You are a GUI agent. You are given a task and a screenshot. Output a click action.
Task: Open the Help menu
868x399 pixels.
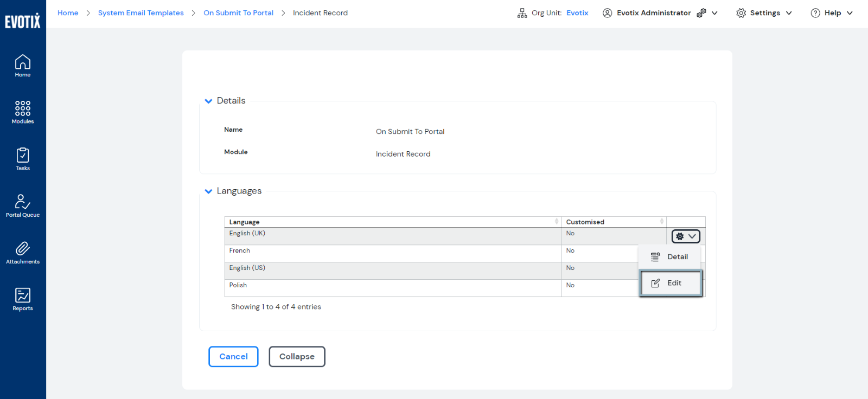tap(832, 13)
